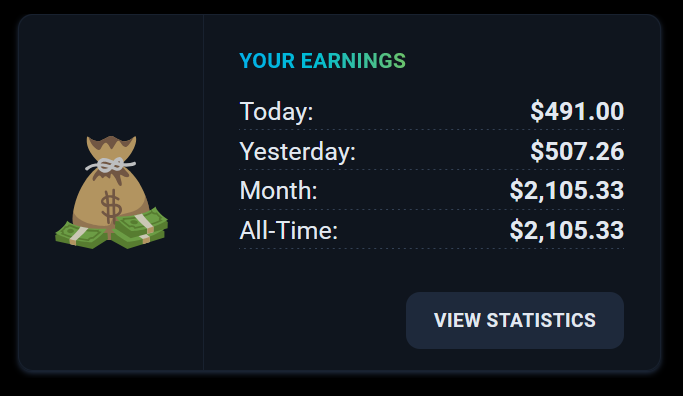Select the All-Time label

pyautogui.click(x=289, y=230)
